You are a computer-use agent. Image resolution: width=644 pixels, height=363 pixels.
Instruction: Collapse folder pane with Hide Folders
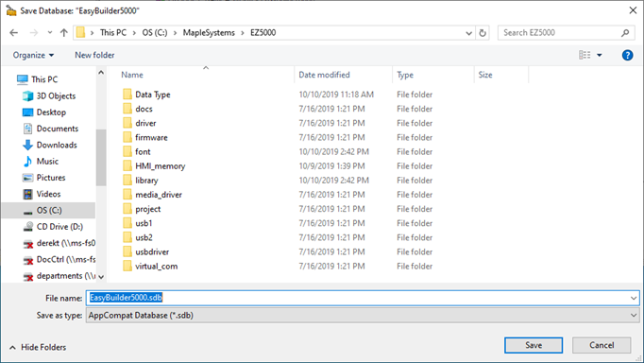[38, 347]
